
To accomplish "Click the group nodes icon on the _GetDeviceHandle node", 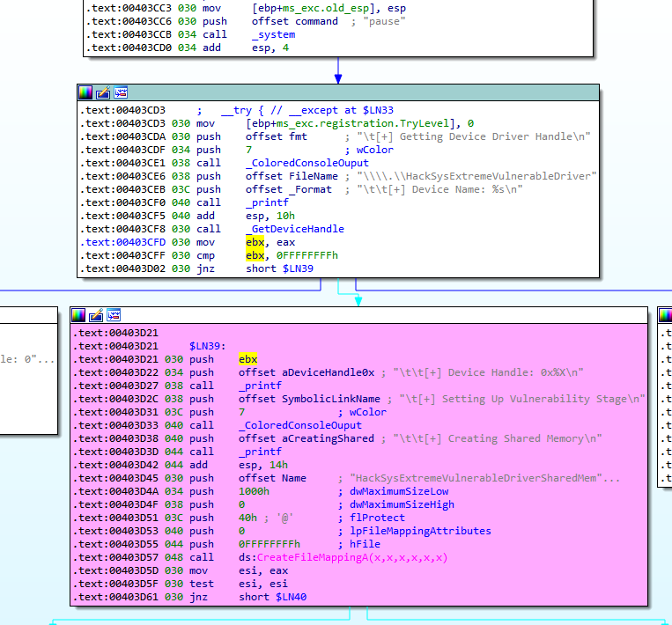I will [x=121, y=92].
